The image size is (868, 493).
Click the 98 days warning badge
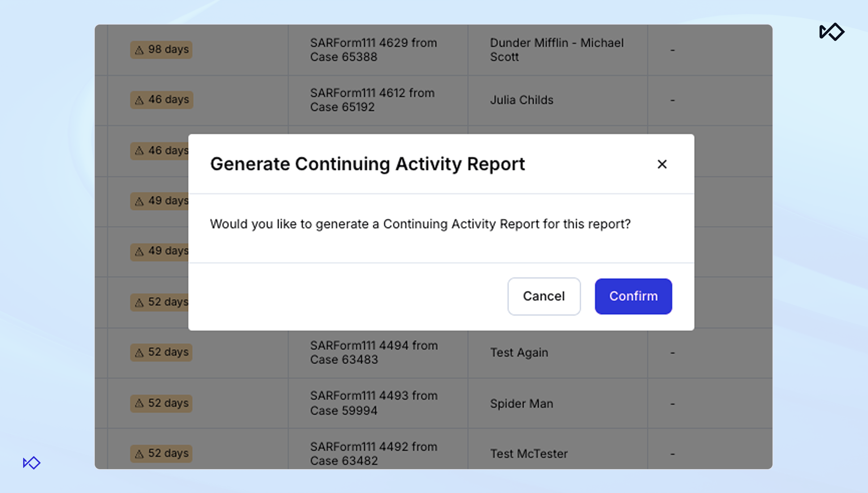(161, 50)
